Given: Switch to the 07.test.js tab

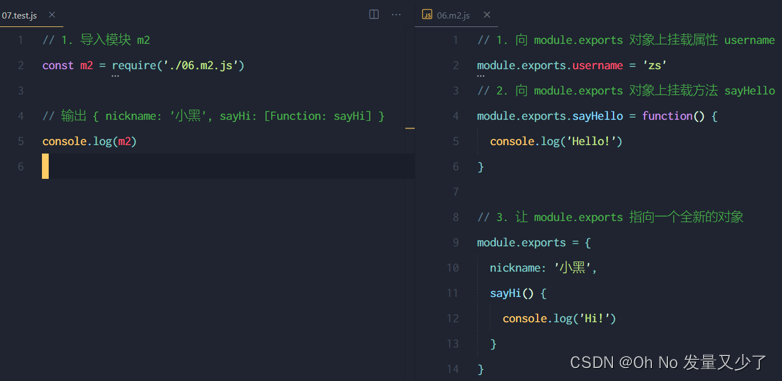Looking at the screenshot, I should [19, 15].
